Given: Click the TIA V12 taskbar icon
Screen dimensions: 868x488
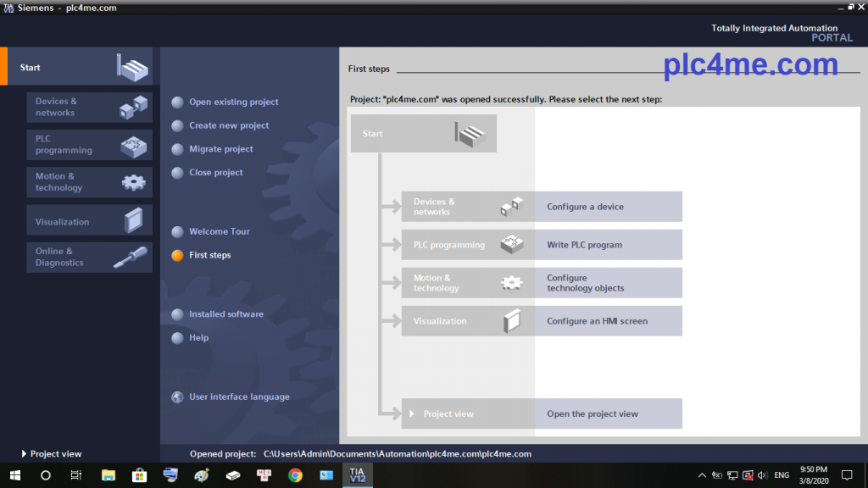Looking at the screenshot, I should [x=357, y=475].
